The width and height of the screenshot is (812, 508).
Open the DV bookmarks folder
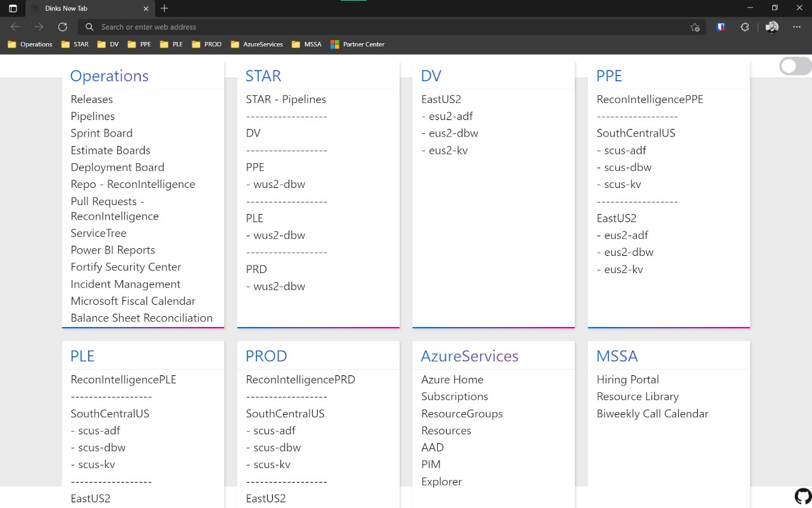click(x=108, y=44)
